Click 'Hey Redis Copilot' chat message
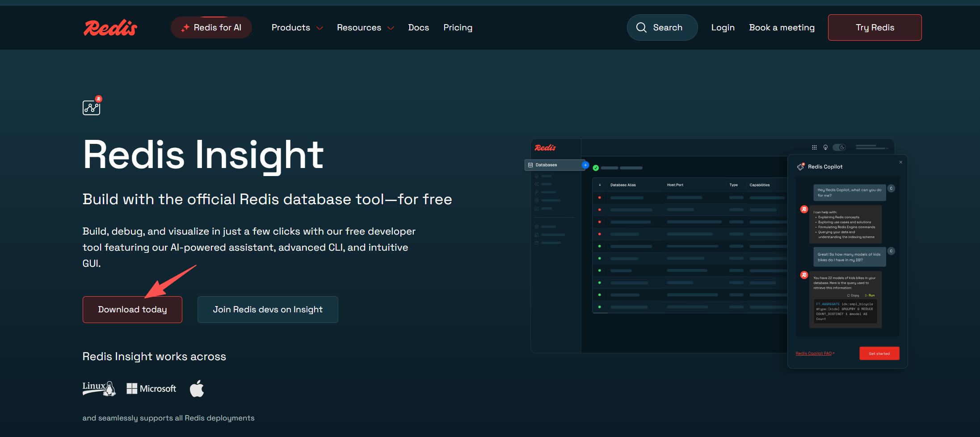 tap(850, 193)
